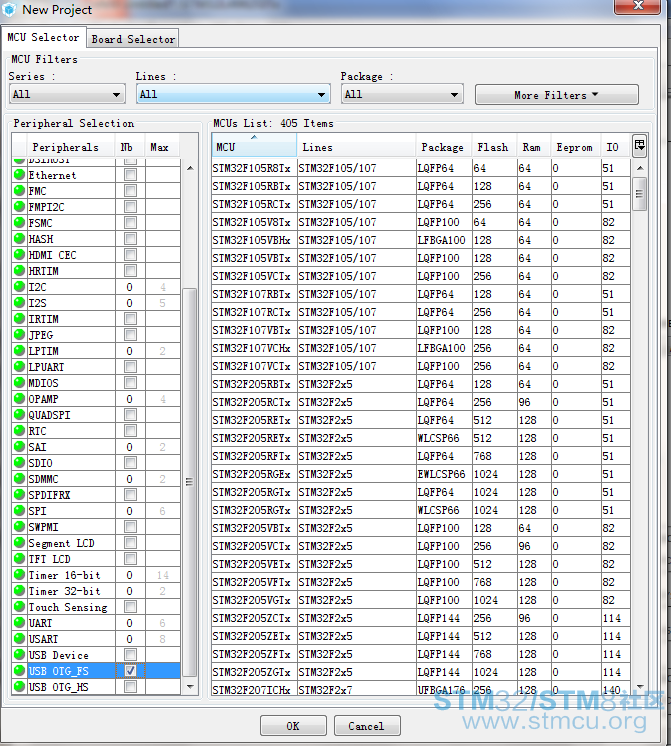Sort by the Eeprom column header

(x=574, y=147)
